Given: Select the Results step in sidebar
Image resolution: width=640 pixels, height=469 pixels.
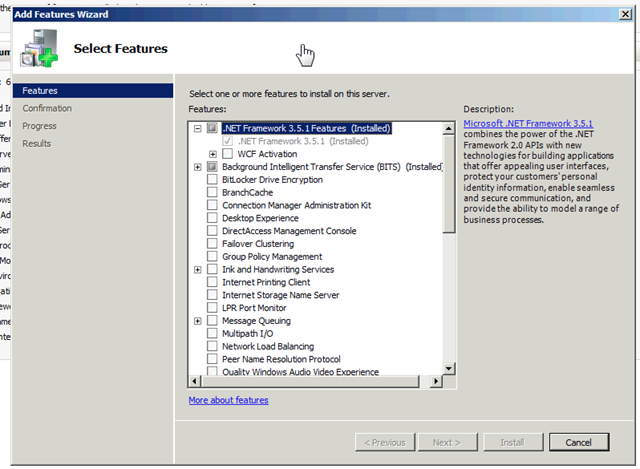Looking at the screenshot, I should coord(37,144).
